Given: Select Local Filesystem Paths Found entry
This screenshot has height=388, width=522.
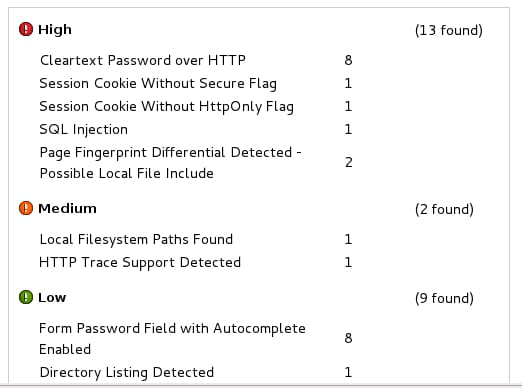Looking at the screenshot, I should [x=136, y=239].
